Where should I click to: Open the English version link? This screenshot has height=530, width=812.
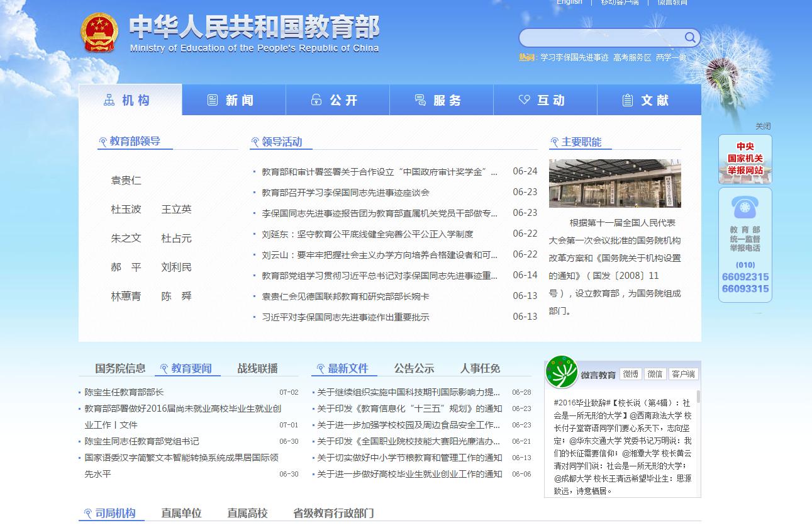(569, 3)
